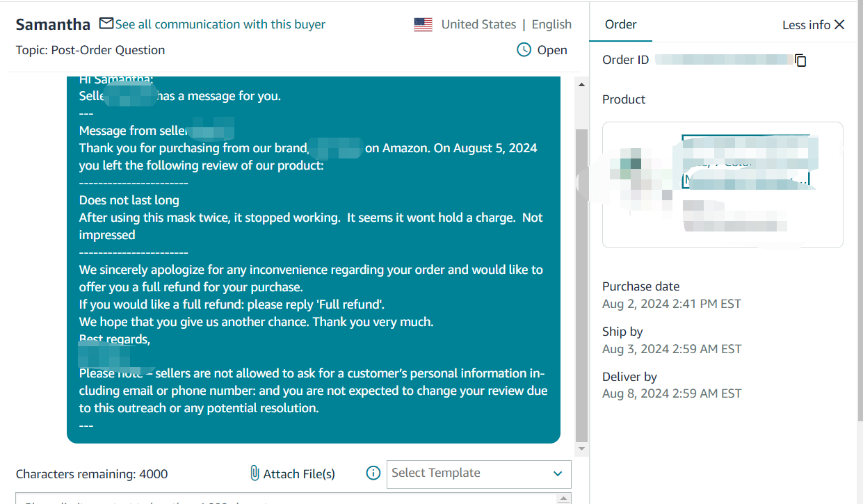This screenshot has height=504, width=863.
Task: Click the clock icon next to Open
Action: point(524,50)
